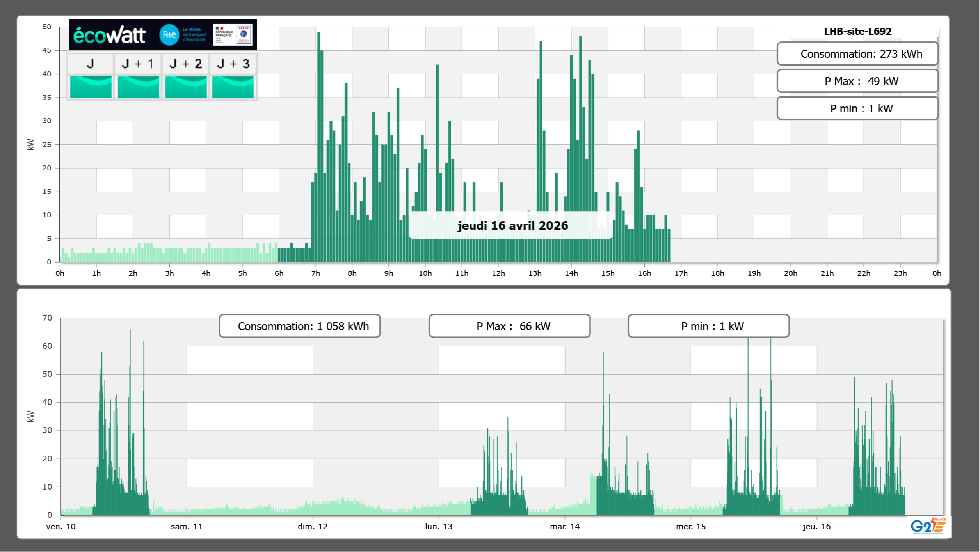The width and height of the screenshot is (980, 552).
Task: Click the Consommation: 1 058 kWh box
Action: [299, 326]
